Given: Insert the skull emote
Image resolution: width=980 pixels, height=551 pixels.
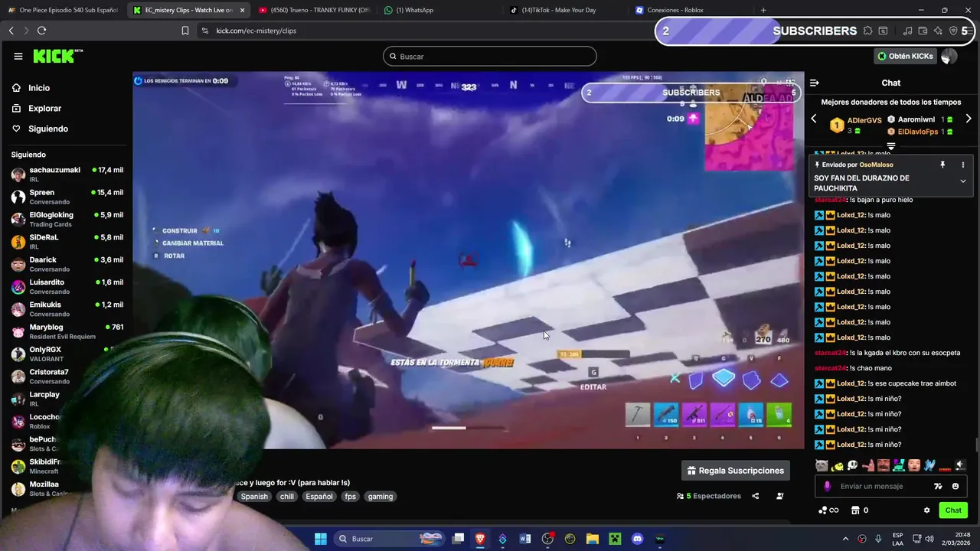Looking at the screenshot, I should click(852, 465).
